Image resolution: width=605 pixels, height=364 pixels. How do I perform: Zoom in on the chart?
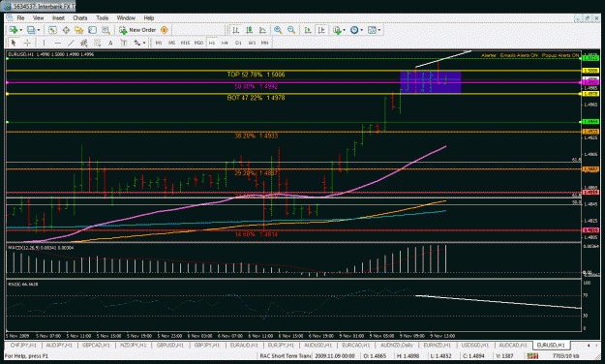tap(278, 30)
